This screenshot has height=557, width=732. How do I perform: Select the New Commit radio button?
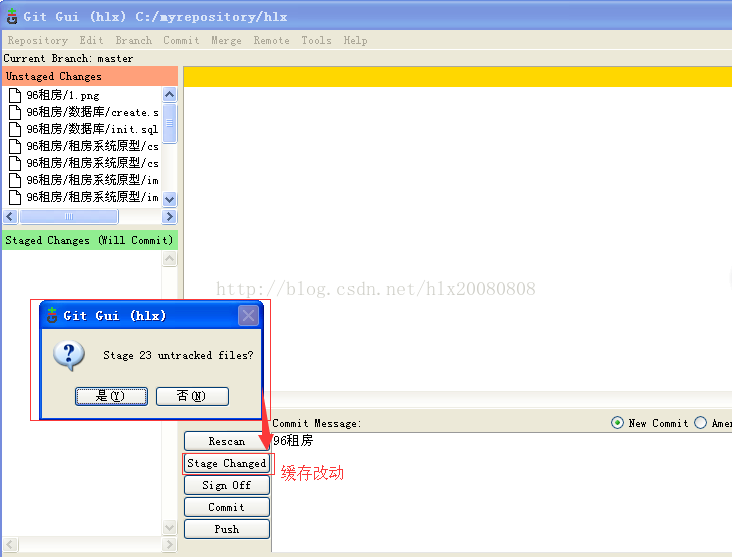[617, 423]
